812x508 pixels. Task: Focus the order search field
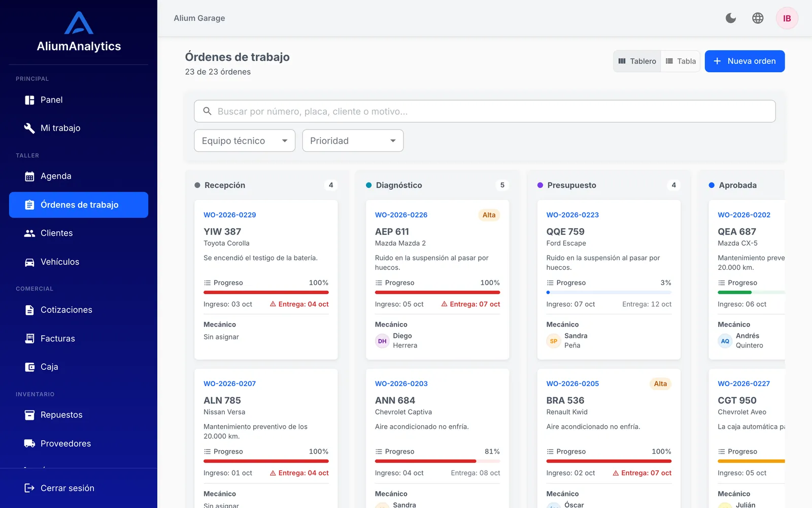coord(485,111)
